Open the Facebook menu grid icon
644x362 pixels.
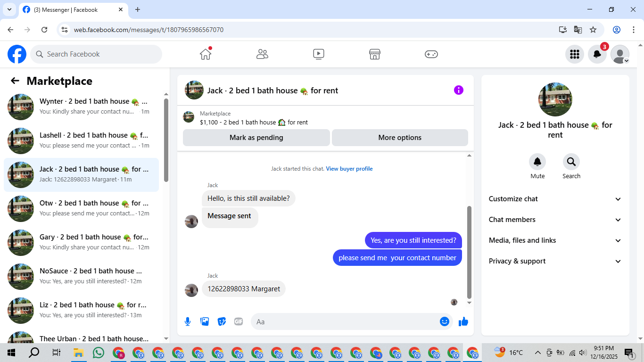click(575, 54)
